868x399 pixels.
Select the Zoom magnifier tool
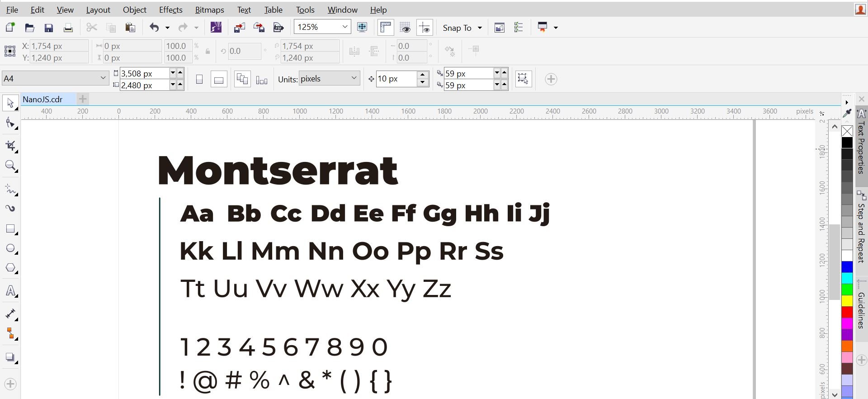click(11, 166)
